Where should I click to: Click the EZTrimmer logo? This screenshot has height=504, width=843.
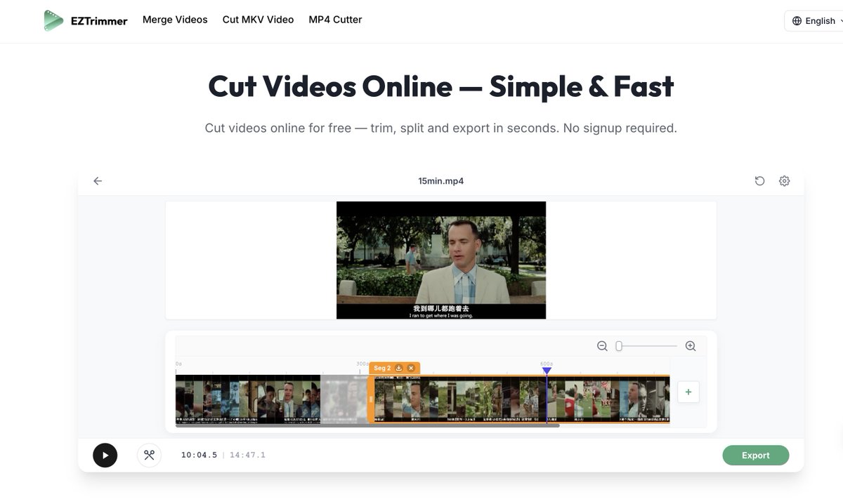(85, 20)
